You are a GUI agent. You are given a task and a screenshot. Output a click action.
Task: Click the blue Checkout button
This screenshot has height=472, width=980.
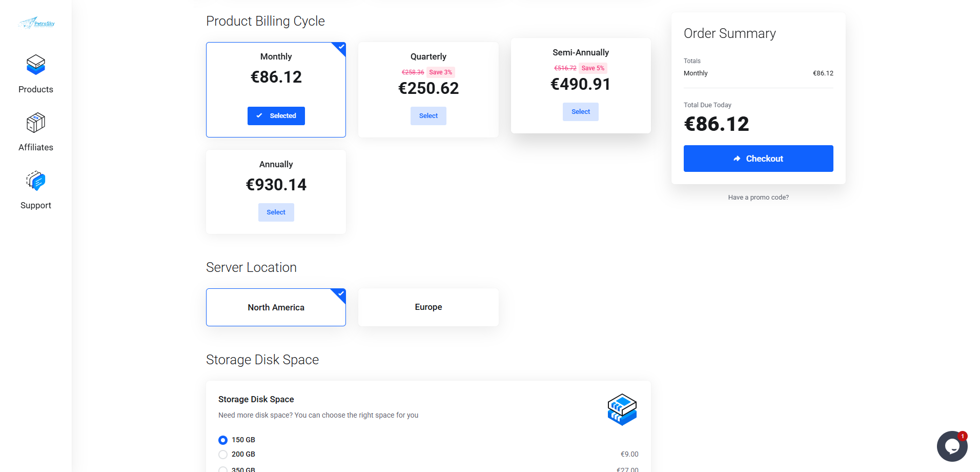point(758,159)
